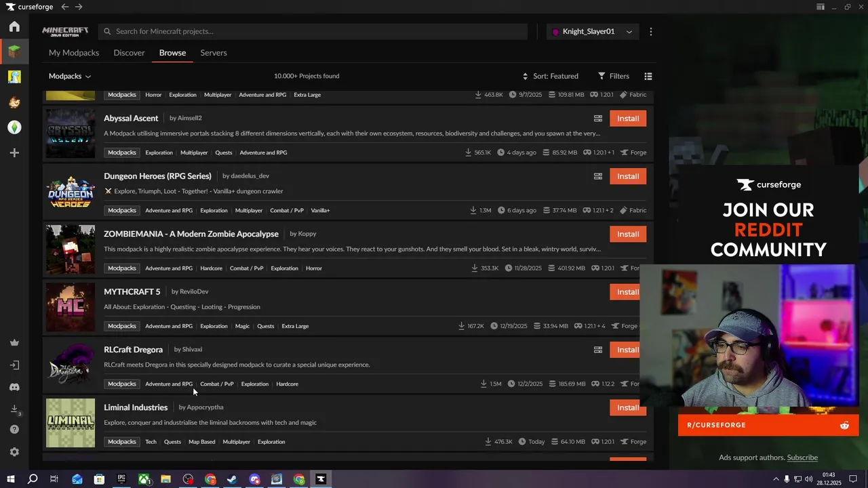
Task: Open the Liminal Industries thumbnail
Action: pos(71,423)
